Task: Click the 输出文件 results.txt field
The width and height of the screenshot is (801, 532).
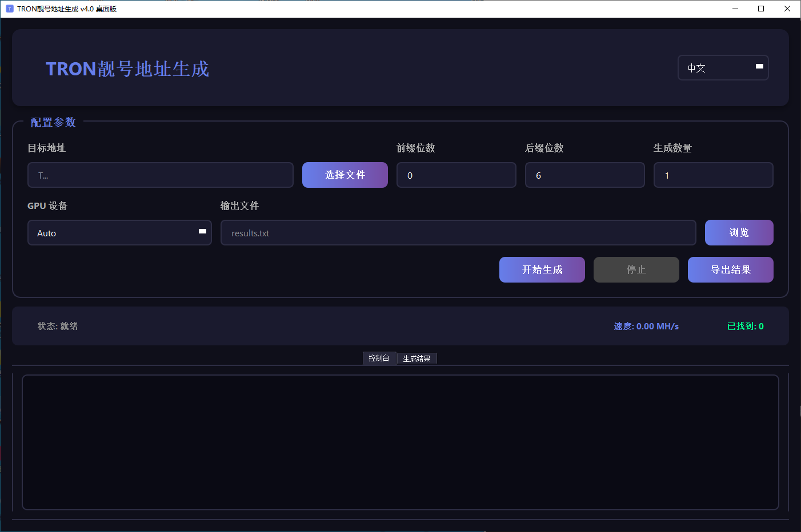Action: (x=458, y=233)
